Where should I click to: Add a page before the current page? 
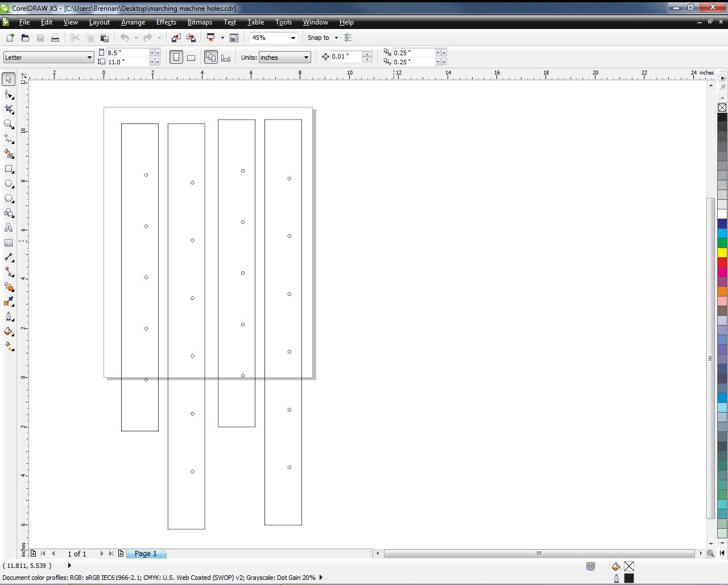point(34,553)
